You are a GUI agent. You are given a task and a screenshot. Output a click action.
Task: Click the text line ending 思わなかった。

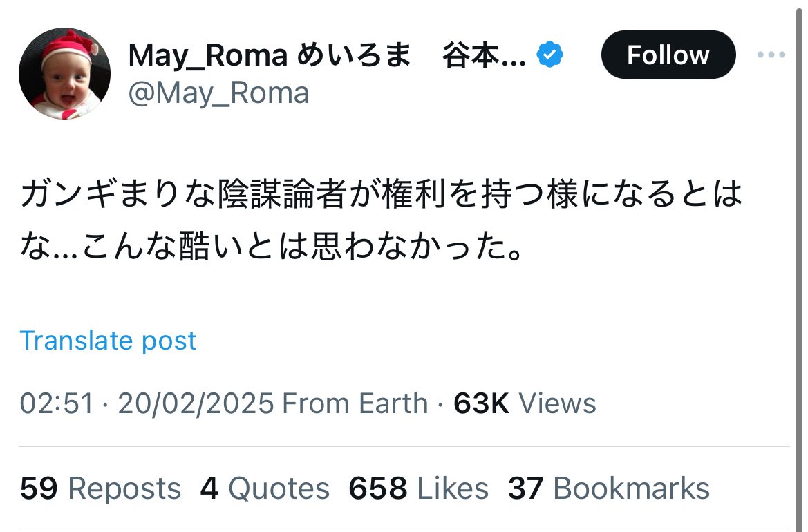tap(272, 246)
